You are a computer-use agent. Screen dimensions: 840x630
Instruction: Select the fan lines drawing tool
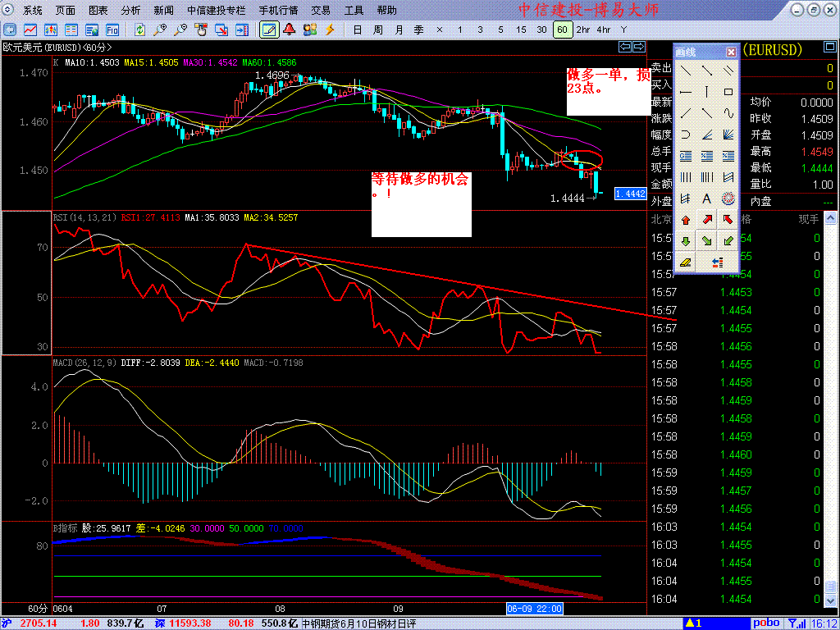[728, 135]
